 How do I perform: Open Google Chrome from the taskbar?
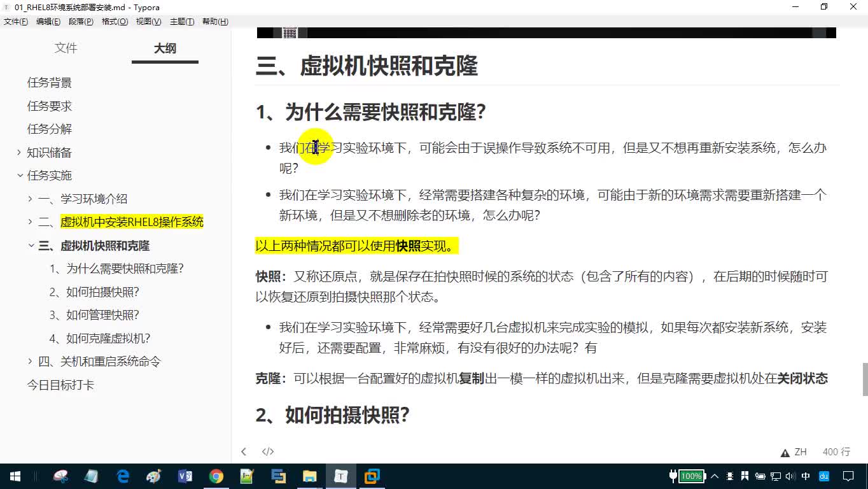216,476
